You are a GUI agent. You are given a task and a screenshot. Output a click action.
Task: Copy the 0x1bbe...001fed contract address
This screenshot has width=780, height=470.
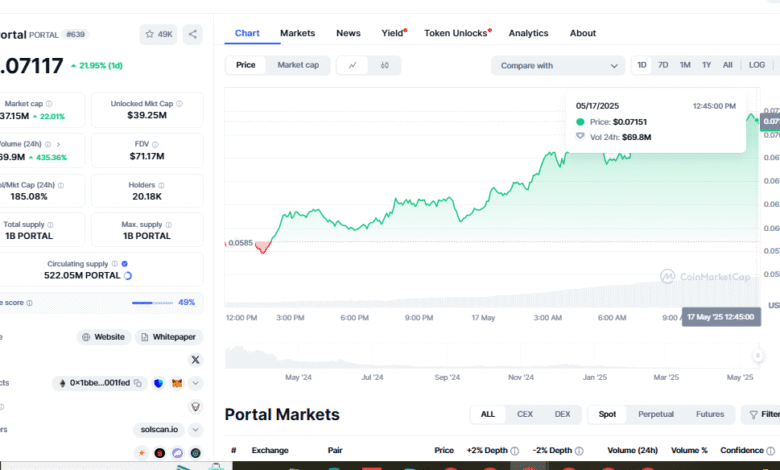click(138, 383)
